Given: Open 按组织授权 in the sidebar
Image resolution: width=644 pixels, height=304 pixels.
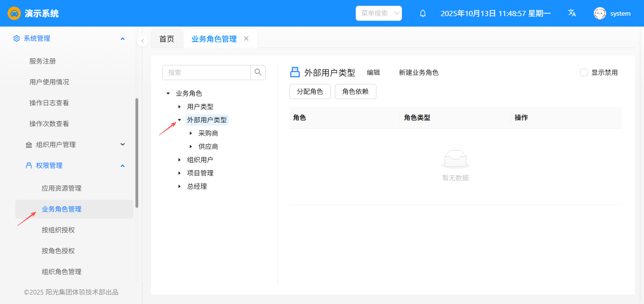Looking at the screenshot, I should click(58, 230).
